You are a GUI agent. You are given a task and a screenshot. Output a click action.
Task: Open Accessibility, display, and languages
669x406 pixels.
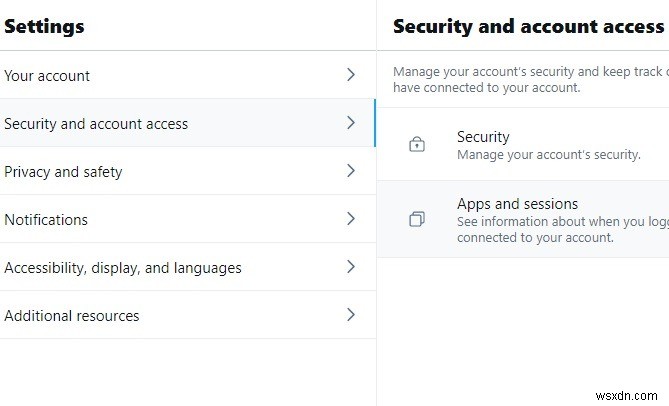[122, 268]
